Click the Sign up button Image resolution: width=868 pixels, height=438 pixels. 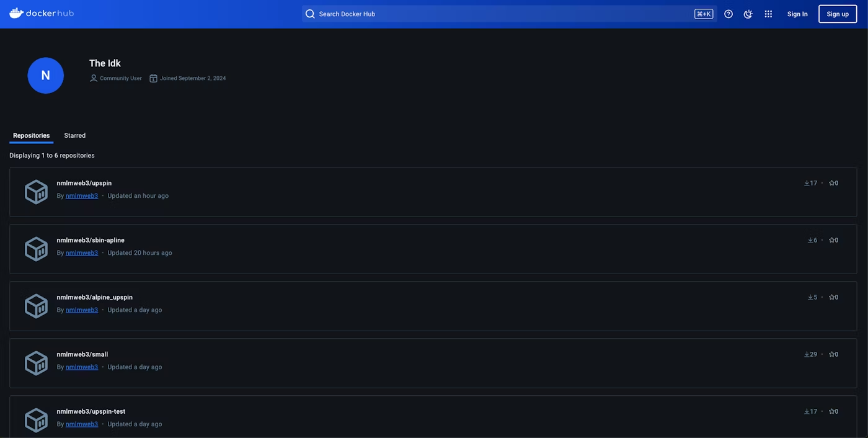click(x=838, y=14)
